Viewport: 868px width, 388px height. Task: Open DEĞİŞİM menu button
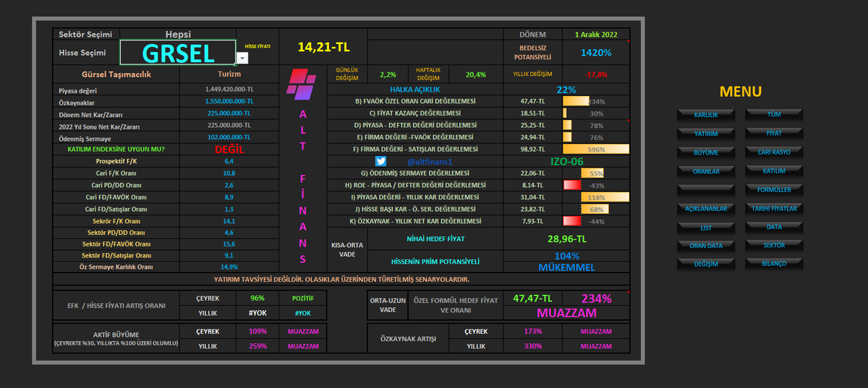pos(706,264)
